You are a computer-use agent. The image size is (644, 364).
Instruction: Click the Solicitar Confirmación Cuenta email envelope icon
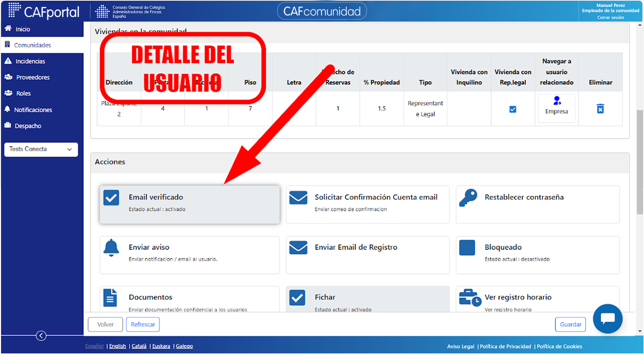(x=298, y=198)
